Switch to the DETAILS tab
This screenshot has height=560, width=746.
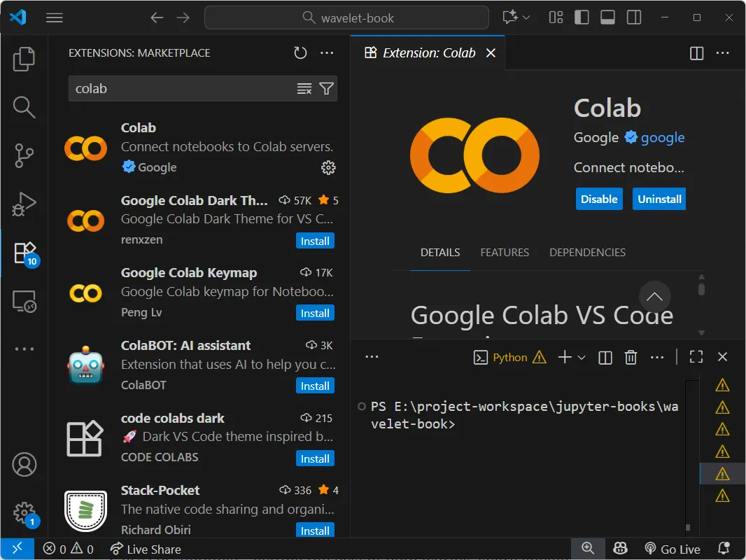pos(440,253)
